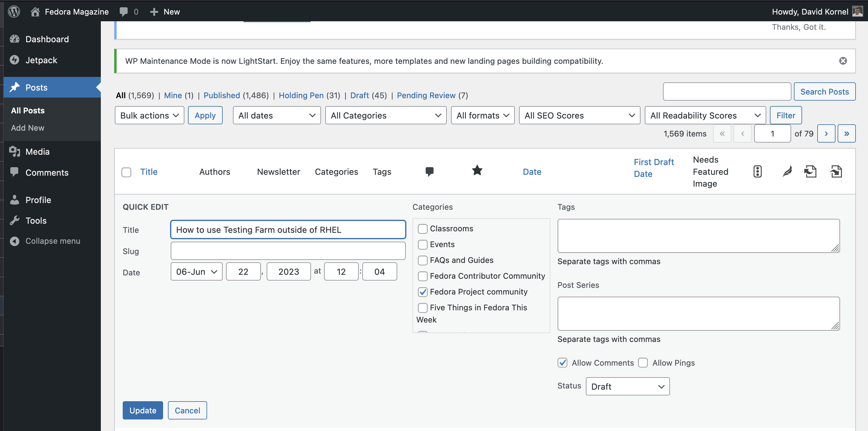This screenshot has width=868, height=431.
Task: Select All Posts in the Posts submenu
Action: tap(28, 111)
